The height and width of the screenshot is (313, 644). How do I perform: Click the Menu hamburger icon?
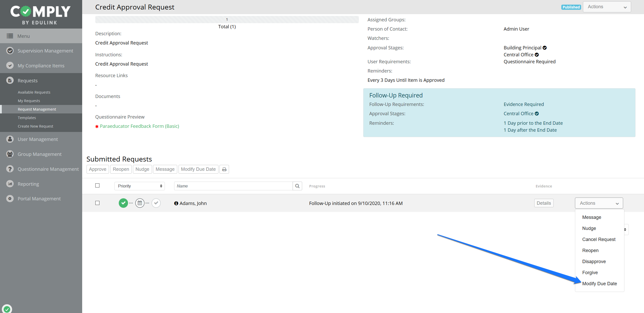click(10, 36)
